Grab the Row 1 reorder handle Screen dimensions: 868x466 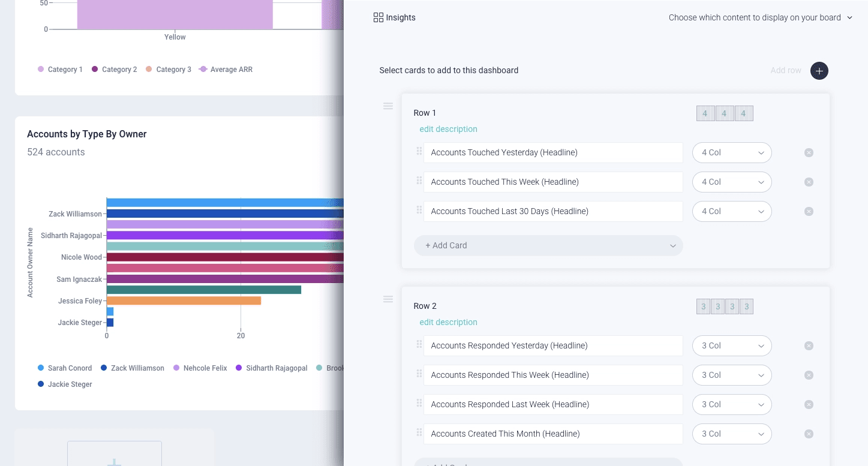(x=388, y=106)
